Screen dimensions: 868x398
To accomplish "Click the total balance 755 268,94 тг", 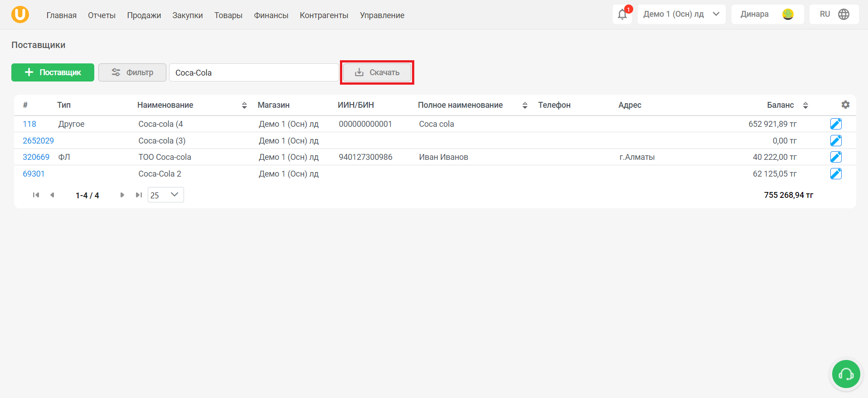I will click(789, 195).
